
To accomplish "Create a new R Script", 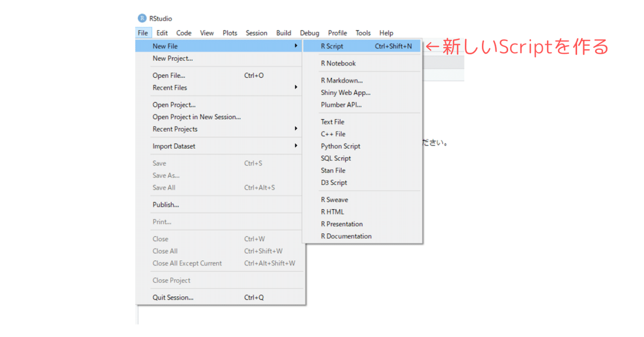I will 362,46.
